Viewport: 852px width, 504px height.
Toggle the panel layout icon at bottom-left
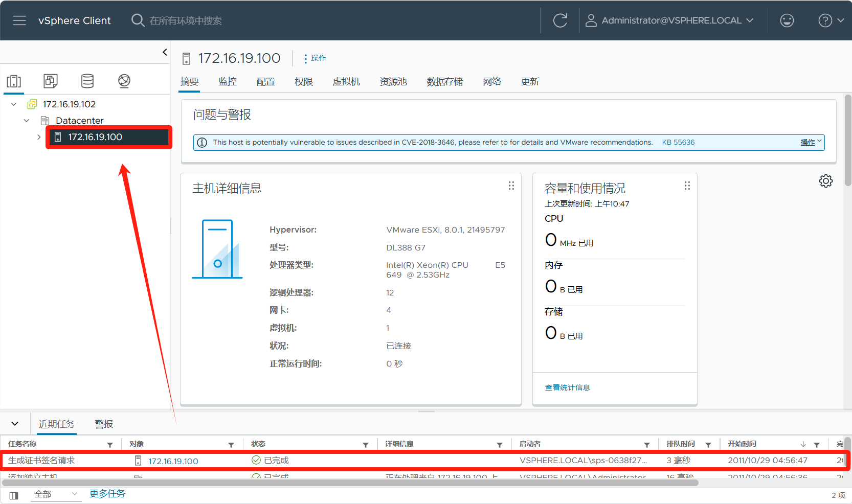pyautogui.click(x=14, y=495)
